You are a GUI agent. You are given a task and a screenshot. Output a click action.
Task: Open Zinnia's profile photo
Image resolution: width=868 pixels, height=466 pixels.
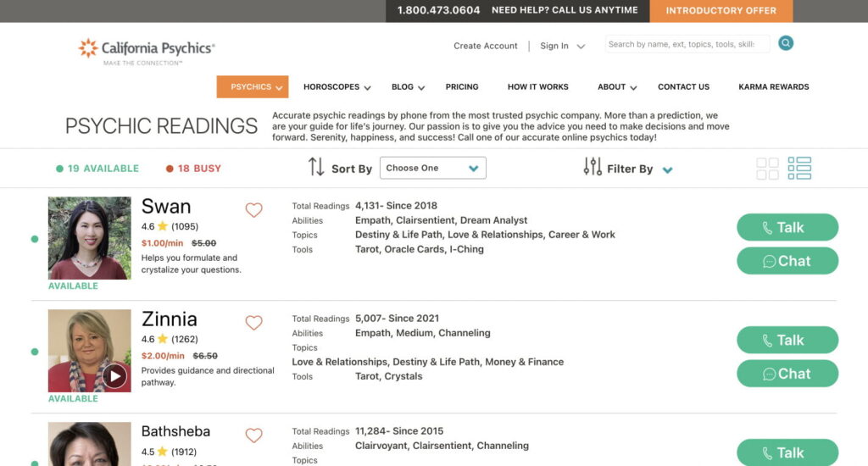90,351
